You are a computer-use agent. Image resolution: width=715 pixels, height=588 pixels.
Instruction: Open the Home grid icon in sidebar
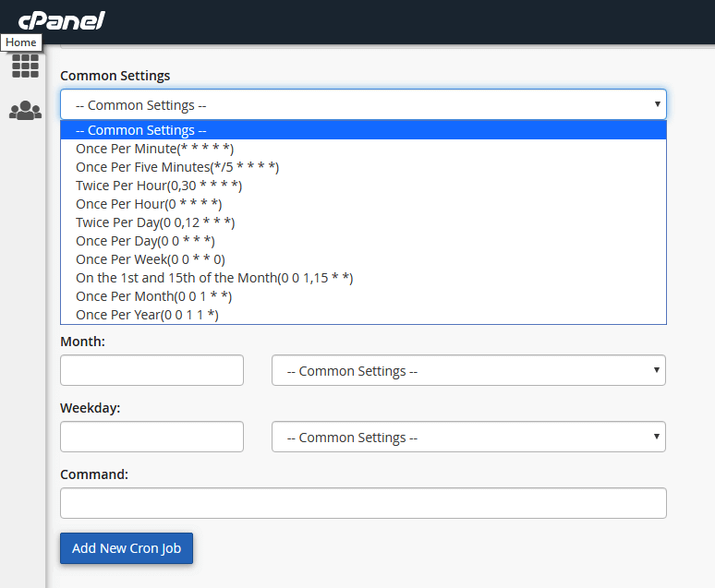tap(25, 66)
